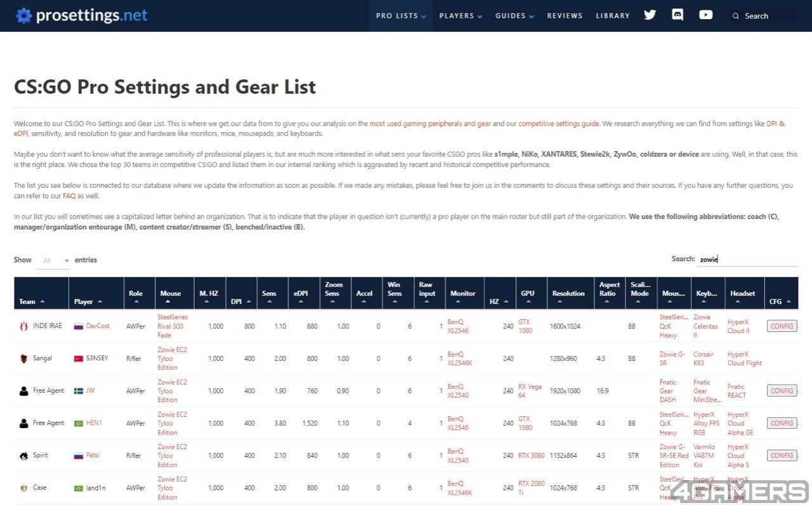Open HyperX Cloud Flight headset link
This screenshot has width=812, height=505.
(745, 358)
